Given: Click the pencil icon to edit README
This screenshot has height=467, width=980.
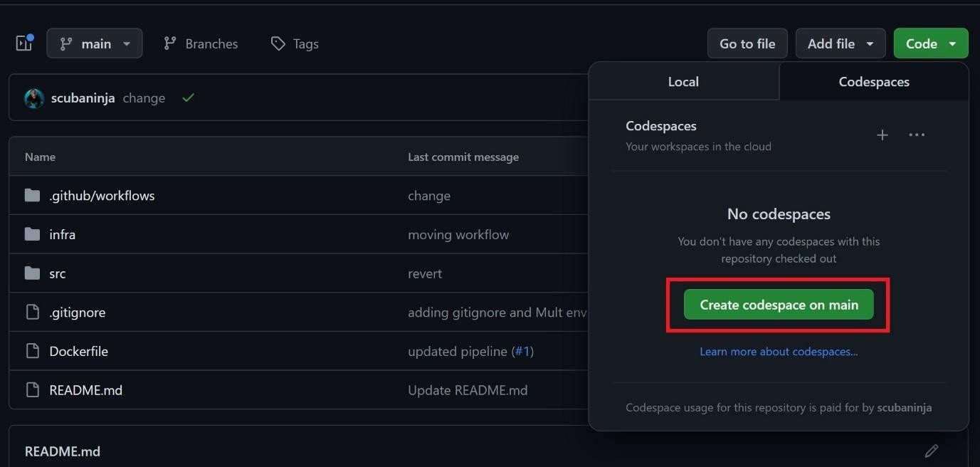Looking at the screenshot, I should pyautogui.click(x=931, y=451).
